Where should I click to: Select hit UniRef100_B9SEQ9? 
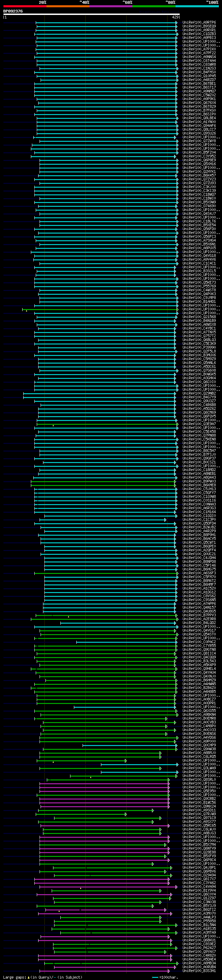[199, 26]
